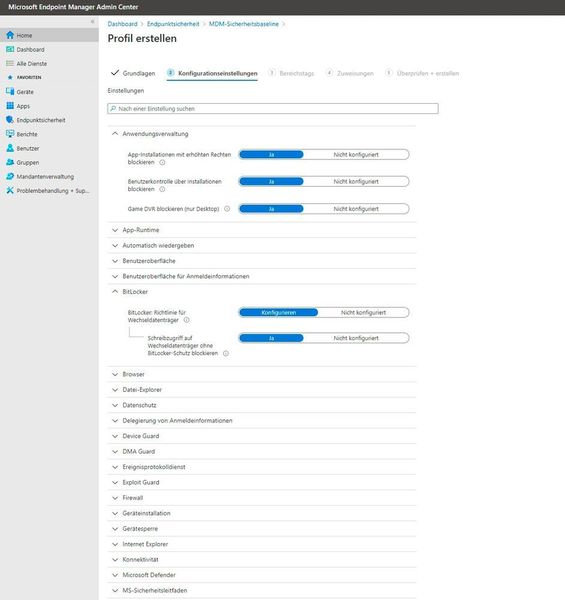The height and width of the screenshot is (600, 565).
Task: Open the Dashboard sidebar icon
Action: click(10, 49)
